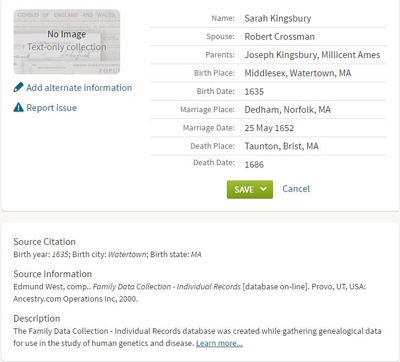Click the death place Taunton, Brist, MA
Screen dimensions: 400x362
coord(281,146)
